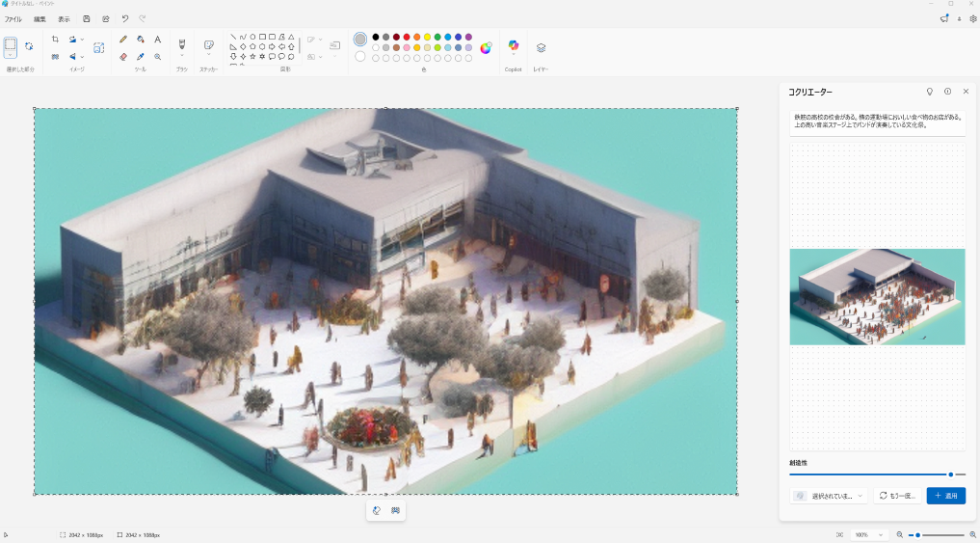Click the Save icon in title bar
Viewport: 980px width, 543px height.
pos(87,18)
